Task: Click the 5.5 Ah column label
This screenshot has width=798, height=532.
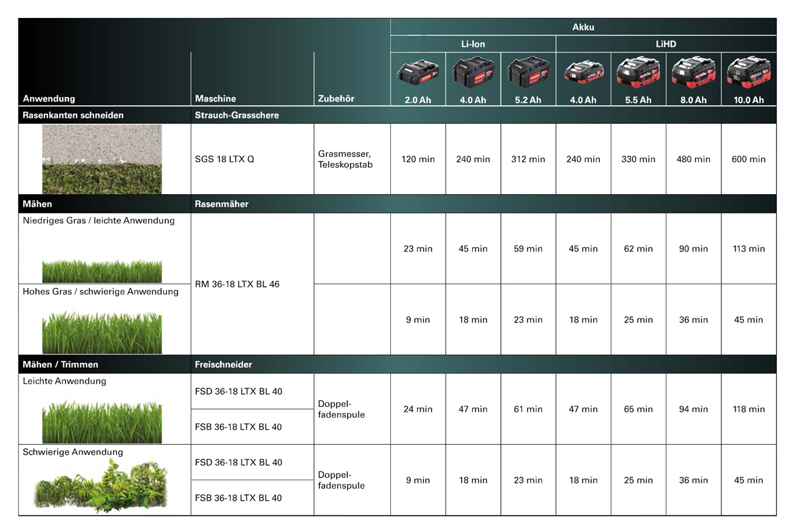Action: pos(638,100)
